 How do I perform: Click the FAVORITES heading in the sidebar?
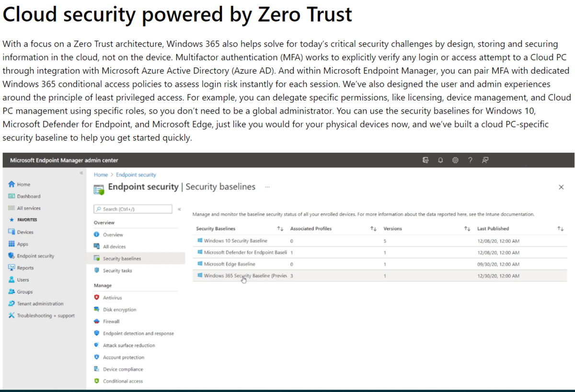tap(27, 220)
